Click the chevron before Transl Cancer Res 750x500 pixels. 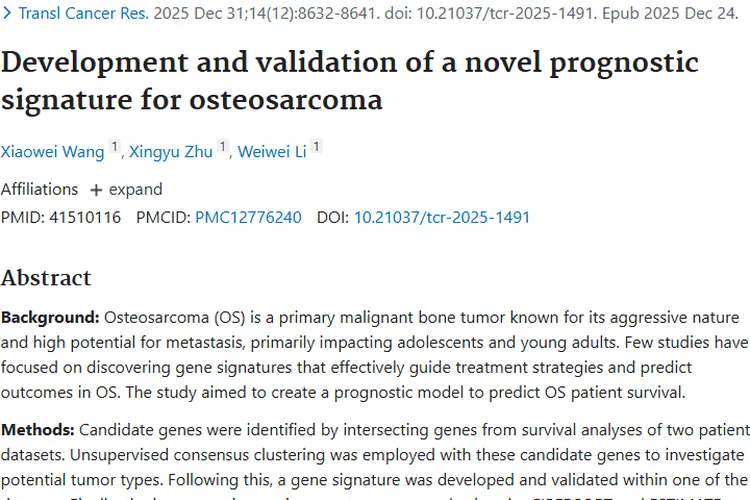point(8,15)
